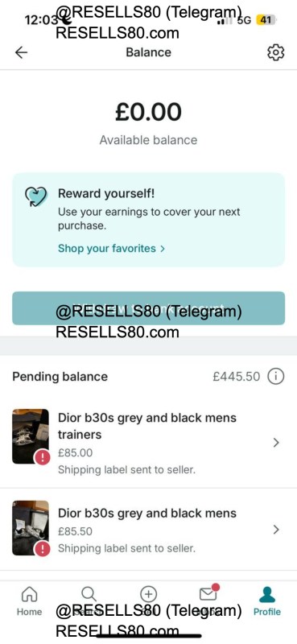The width and height of the screenshot is (297, 644).
Task: Tap the red alert badge on second item
Action: [43, 548]
